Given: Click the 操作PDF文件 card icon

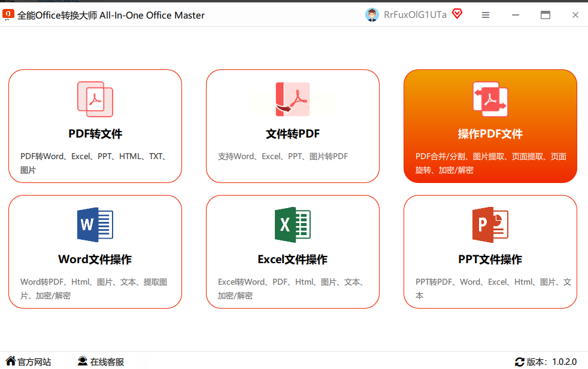Looking at the screenshot, I should click(490, 99).
